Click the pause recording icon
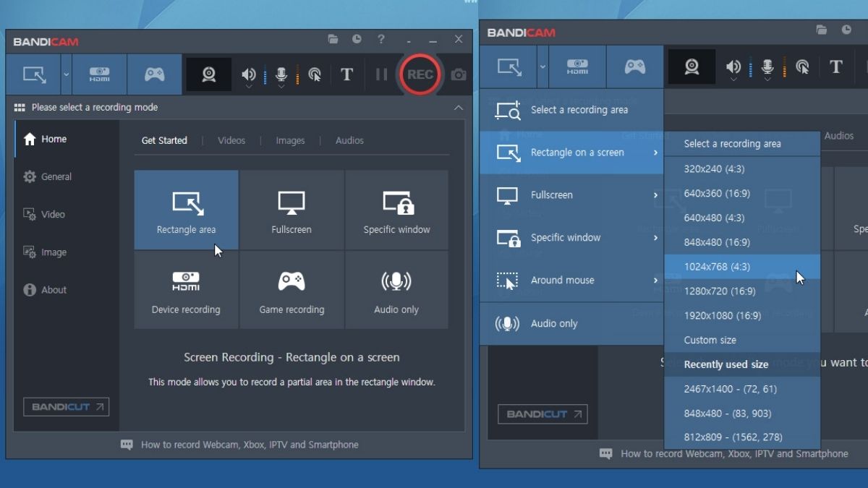868x488 pixels. (x=381, y=74)
